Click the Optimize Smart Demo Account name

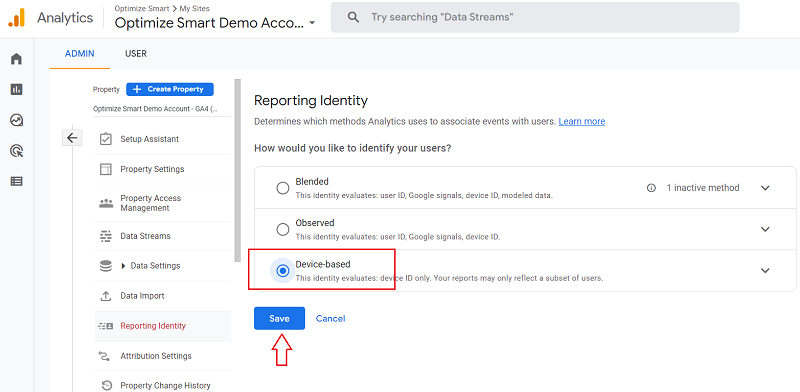click(x=209, y=23)
